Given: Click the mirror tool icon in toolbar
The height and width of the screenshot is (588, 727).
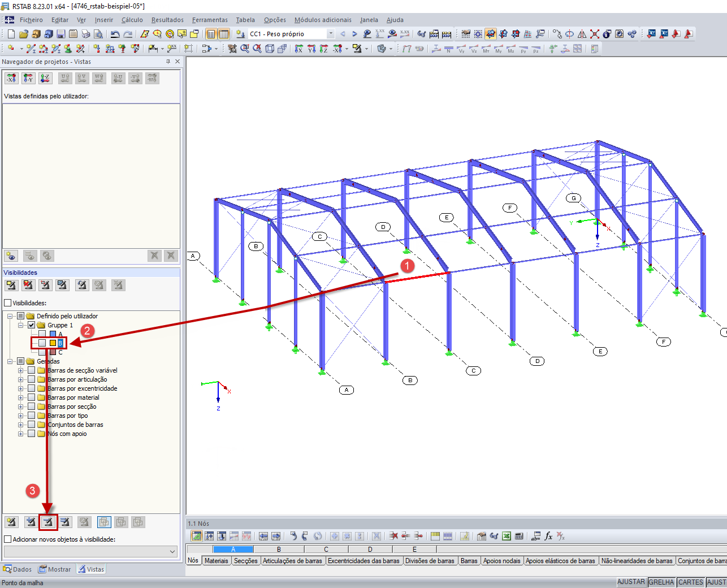Looking at the screenshot, I should [x=582, y=34].
